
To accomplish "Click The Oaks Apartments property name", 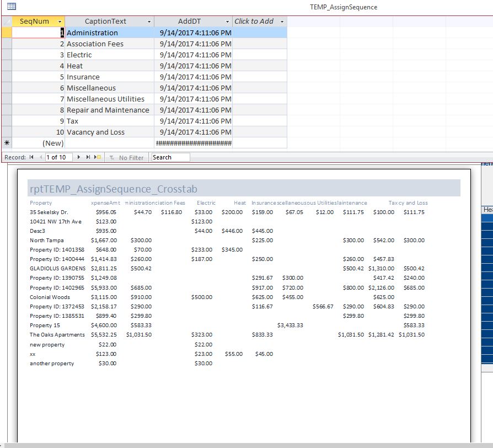I will point(57,335).
